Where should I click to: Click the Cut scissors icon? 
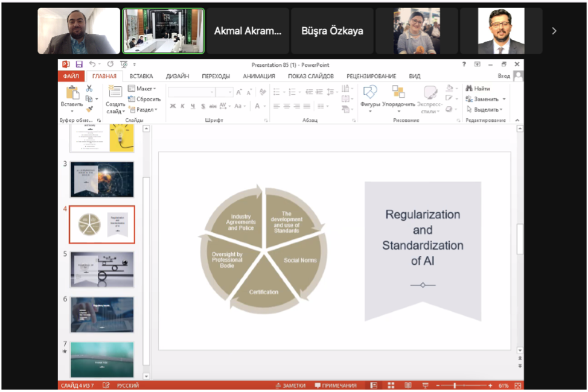click(x=89, y=88)
